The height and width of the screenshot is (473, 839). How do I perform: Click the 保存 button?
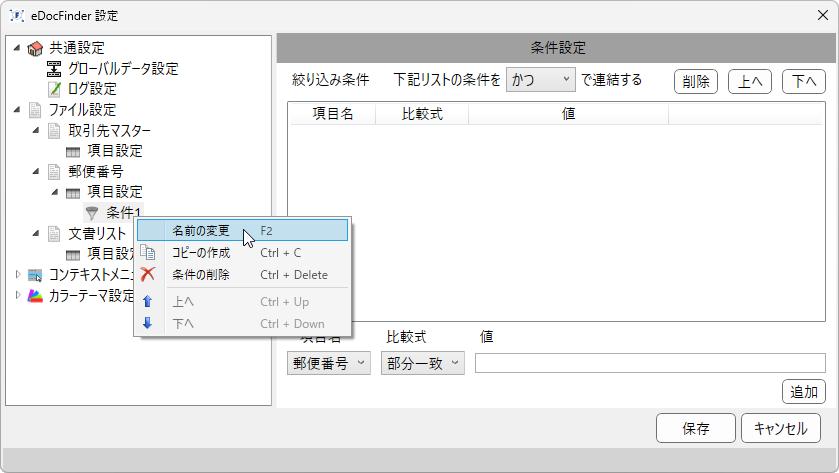[x=696, y=428]
